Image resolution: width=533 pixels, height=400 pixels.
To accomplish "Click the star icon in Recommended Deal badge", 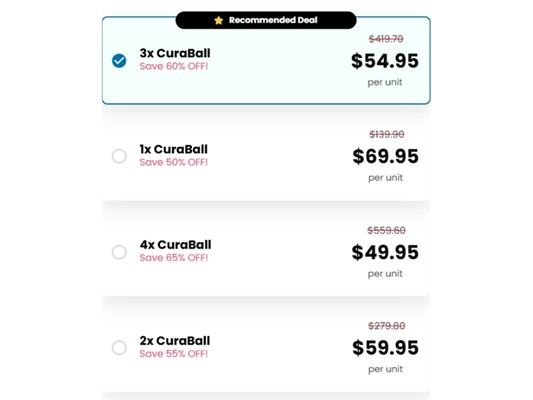I will click(219, 20).
